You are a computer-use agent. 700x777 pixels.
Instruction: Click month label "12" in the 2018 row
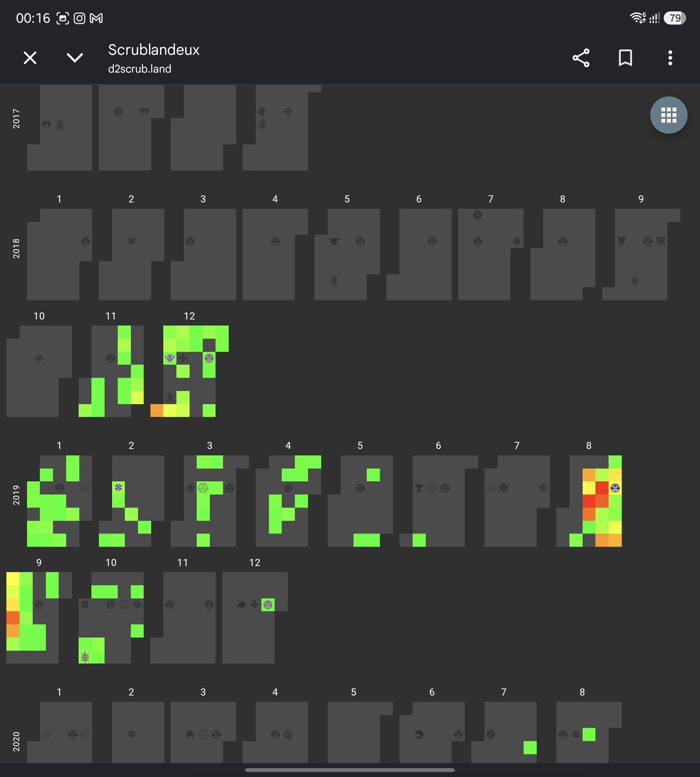tap(189, 316)
